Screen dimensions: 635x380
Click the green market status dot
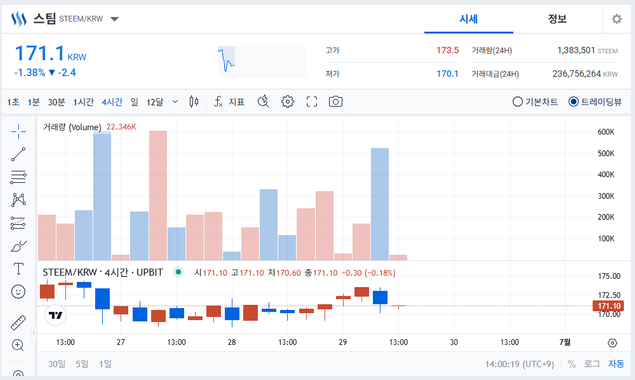178,272
